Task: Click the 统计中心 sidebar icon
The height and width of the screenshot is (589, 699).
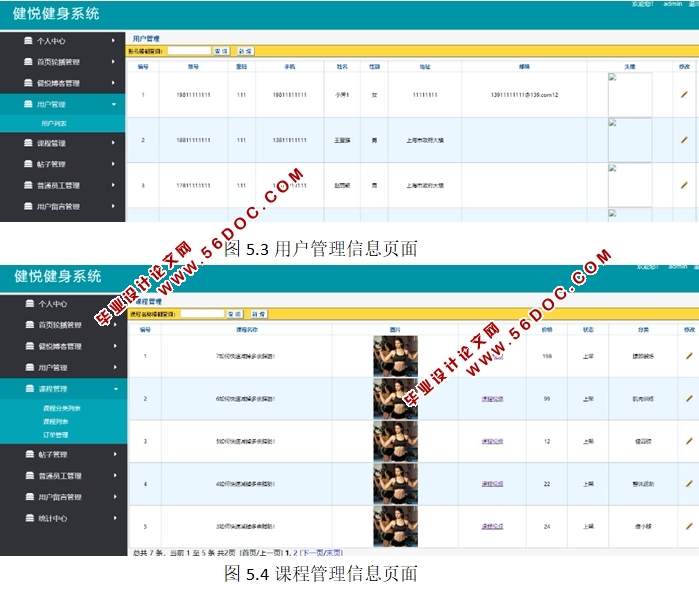Action: pos(29,518)
